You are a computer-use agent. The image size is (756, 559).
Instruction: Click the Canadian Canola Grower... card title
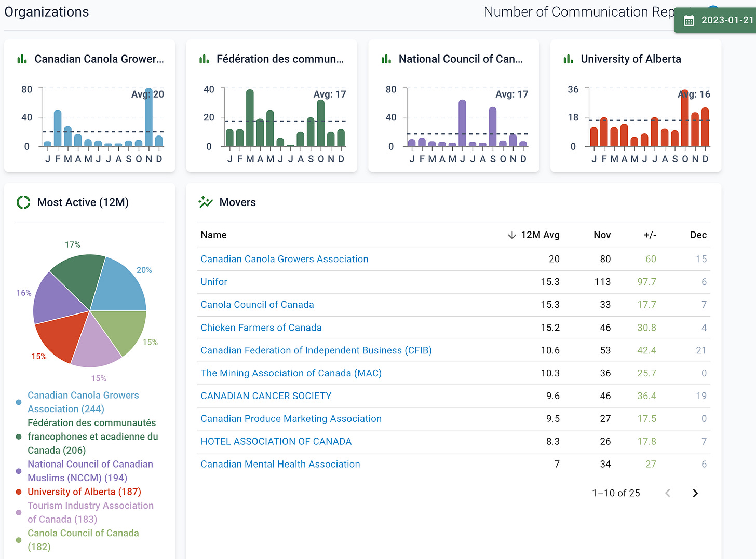tap(99, 59)
